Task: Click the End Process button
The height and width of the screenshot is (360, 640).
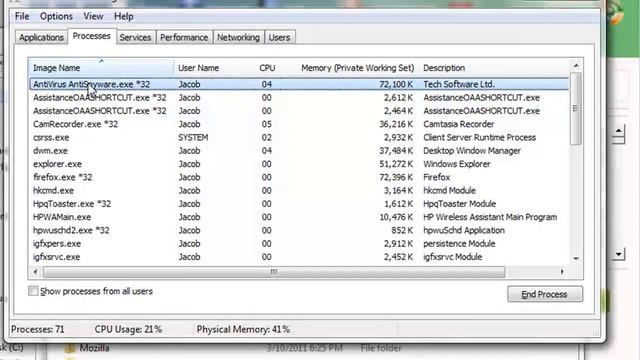Action: coord(545,294)
